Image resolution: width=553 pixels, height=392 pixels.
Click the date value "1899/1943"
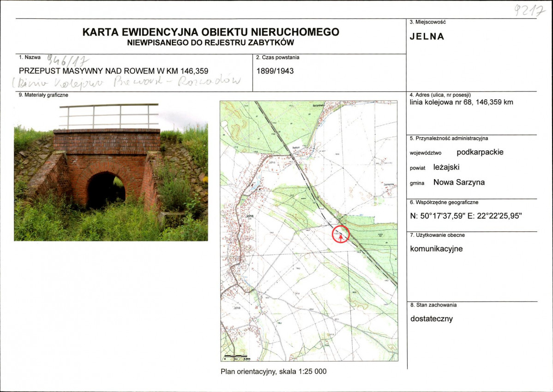coord(275,71)
